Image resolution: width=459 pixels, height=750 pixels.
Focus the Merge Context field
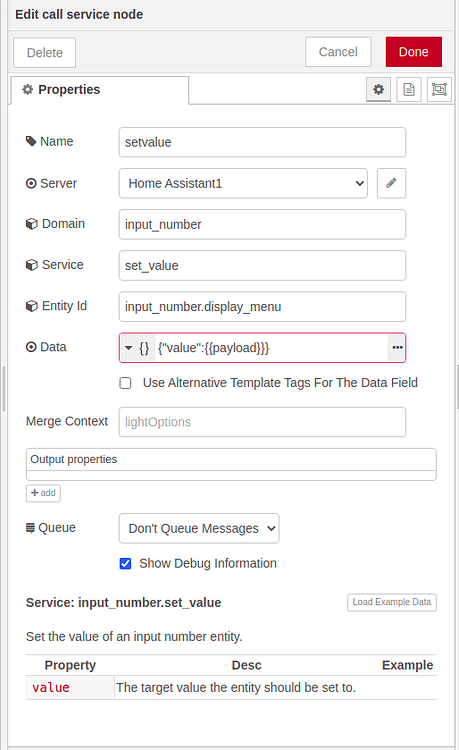262,422
